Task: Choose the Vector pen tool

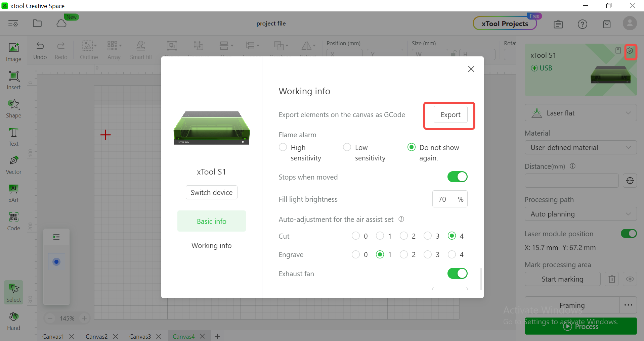Action: click(x=13, y=165)
